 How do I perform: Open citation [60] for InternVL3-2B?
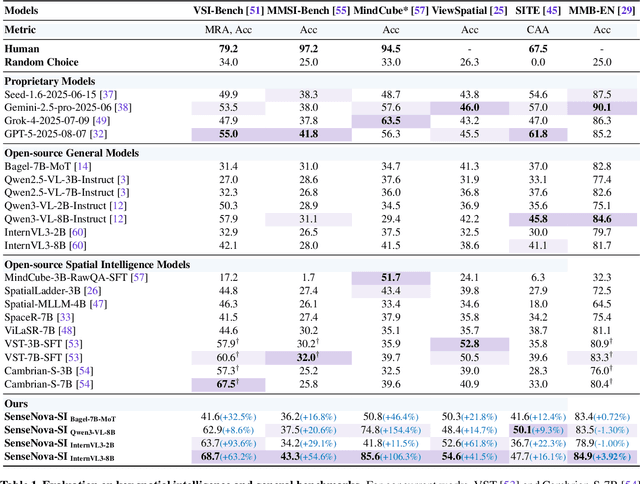78,232
